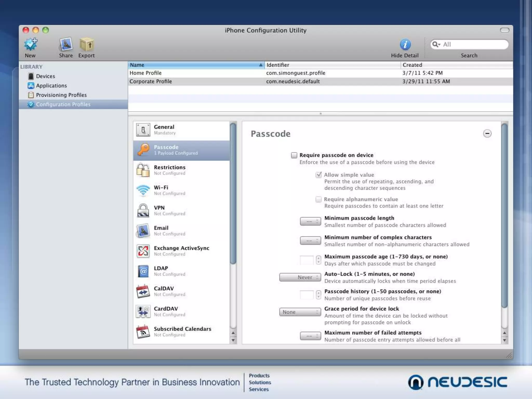Remove passcode payload with minus button
Image resolution: width=532 pixels, height=399 pixels.
(487, 134)
